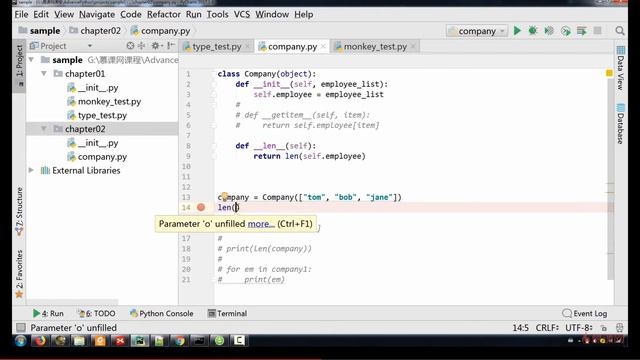Click collapse all icon in Project panel

pos(141,46)
